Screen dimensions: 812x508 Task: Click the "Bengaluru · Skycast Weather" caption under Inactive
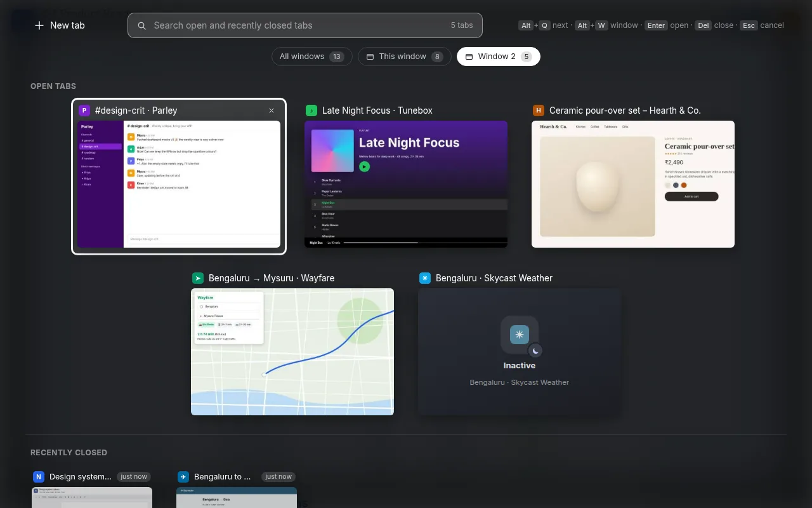click(x=520, y=382)
